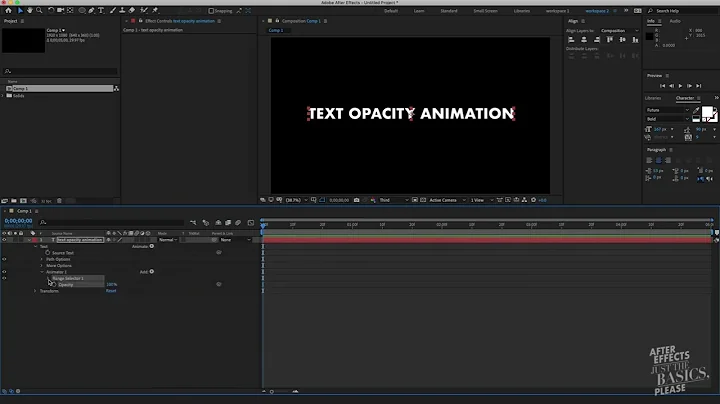
Task: Jump to the first frame in Preview
Action: point(662,86)
